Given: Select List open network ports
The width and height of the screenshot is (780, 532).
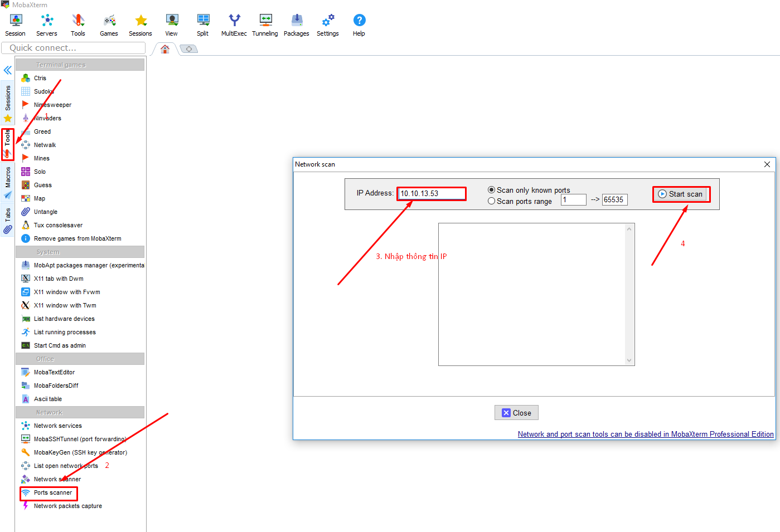Looking at the screenshot, I should tap(66, 466).
